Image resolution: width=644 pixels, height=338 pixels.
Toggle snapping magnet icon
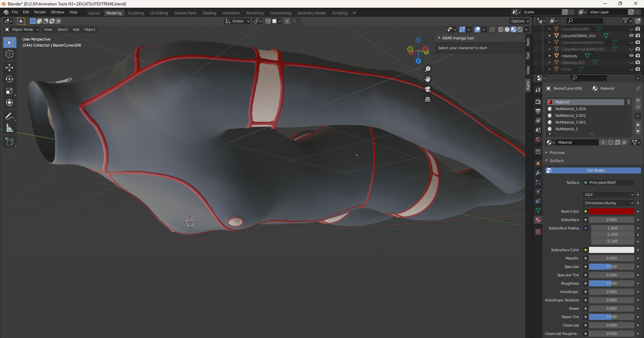(268, 21)
